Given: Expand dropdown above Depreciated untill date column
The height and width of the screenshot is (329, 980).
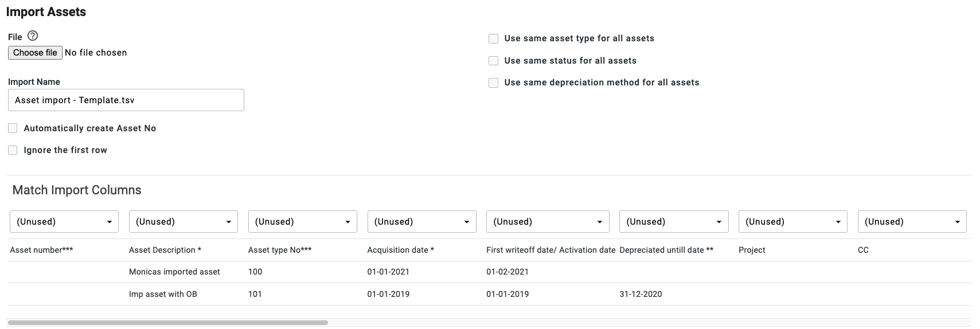Looking at the screenshot, I should pos(674,222).
